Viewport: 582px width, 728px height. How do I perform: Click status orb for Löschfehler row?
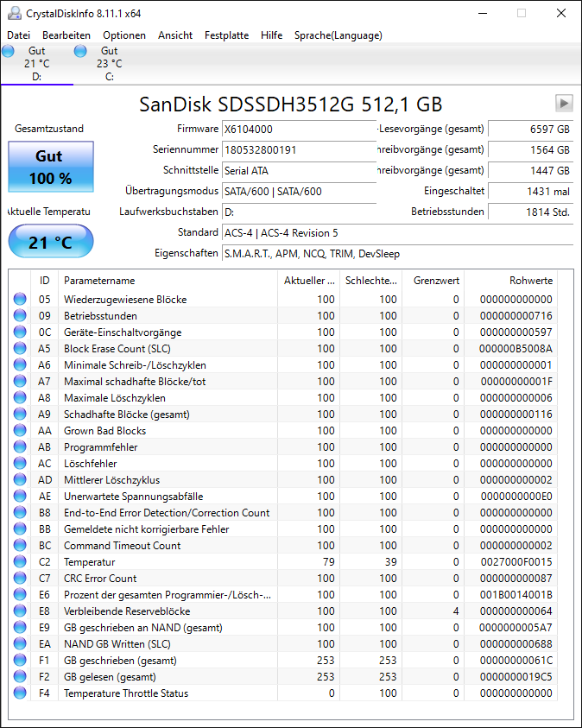tap(20, 464)
